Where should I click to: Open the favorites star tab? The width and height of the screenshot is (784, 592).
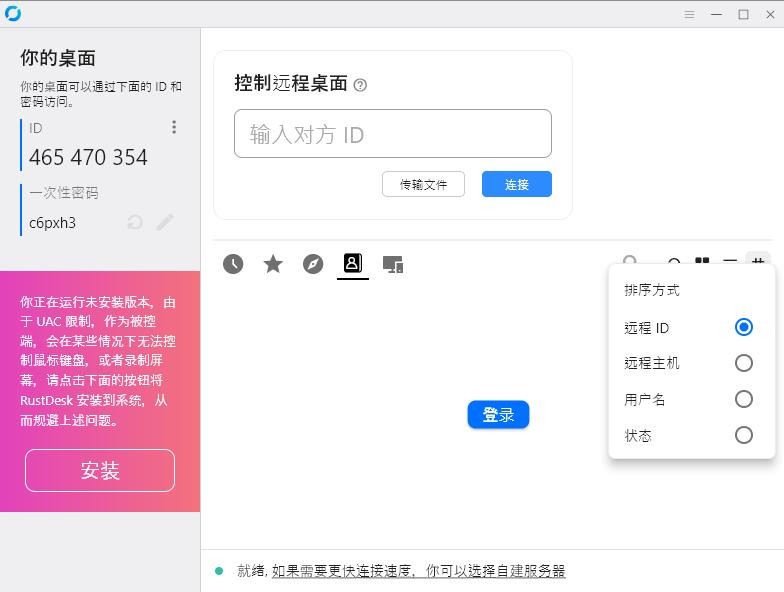pos(273,264)
